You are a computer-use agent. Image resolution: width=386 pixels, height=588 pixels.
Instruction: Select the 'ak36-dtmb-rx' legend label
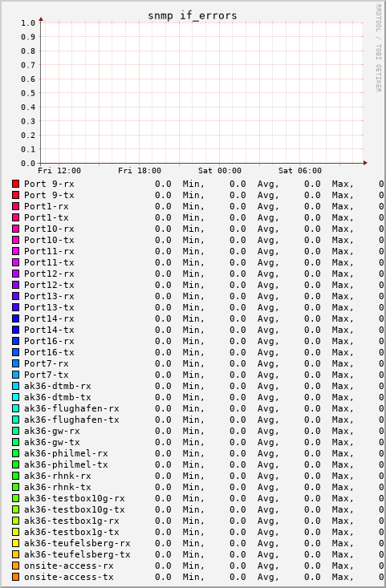(58, 386)
